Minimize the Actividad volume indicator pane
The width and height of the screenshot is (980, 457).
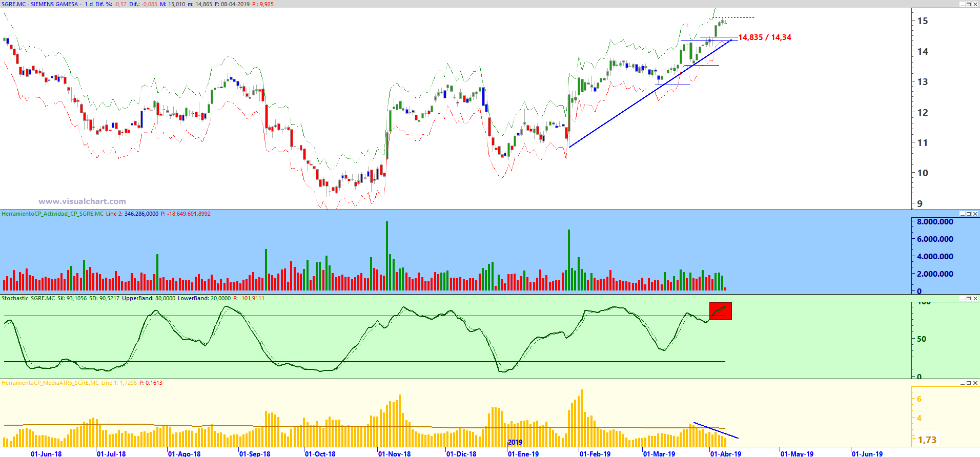(962, 214)
